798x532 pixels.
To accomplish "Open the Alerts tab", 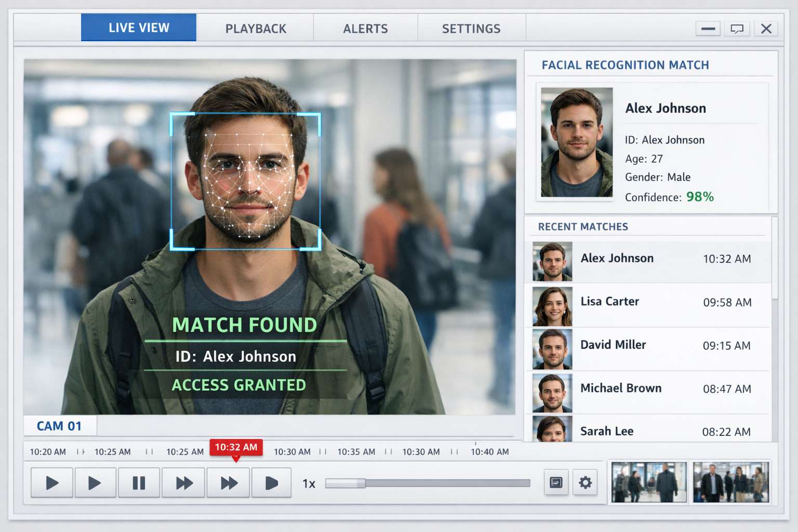I will [x=365, y=29].
